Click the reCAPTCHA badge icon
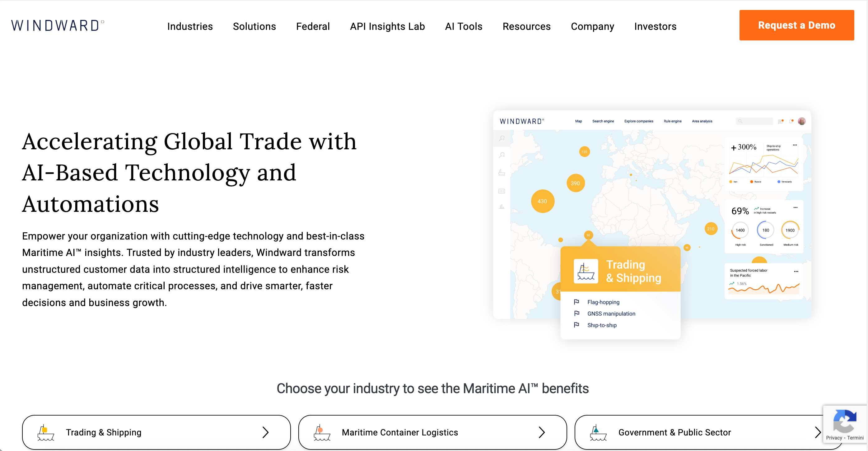Image resolution: width=868 pixels, height=451 pixels. coord(844,421)
